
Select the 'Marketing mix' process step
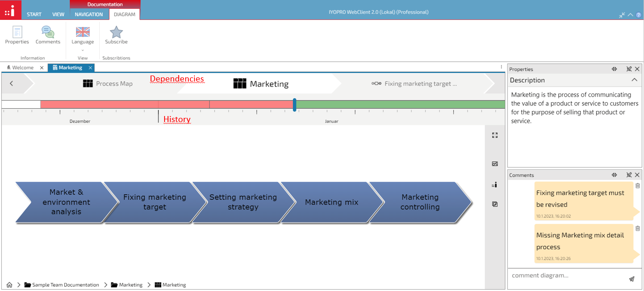click(x=331, y=202)
